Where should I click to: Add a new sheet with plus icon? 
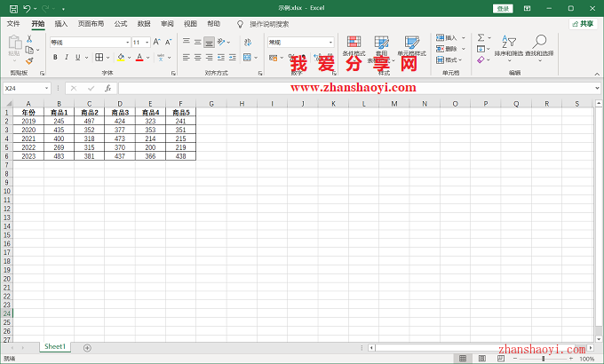tap(87, 348)
